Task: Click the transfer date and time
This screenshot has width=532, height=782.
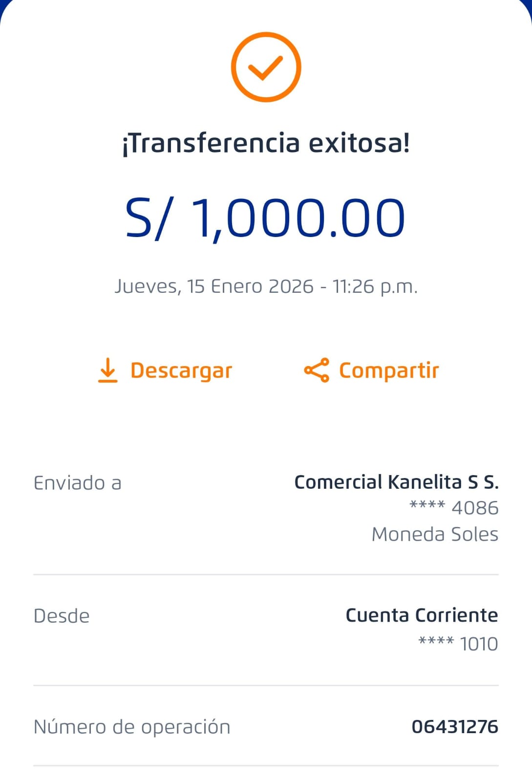Action: (x=266, y=286)
